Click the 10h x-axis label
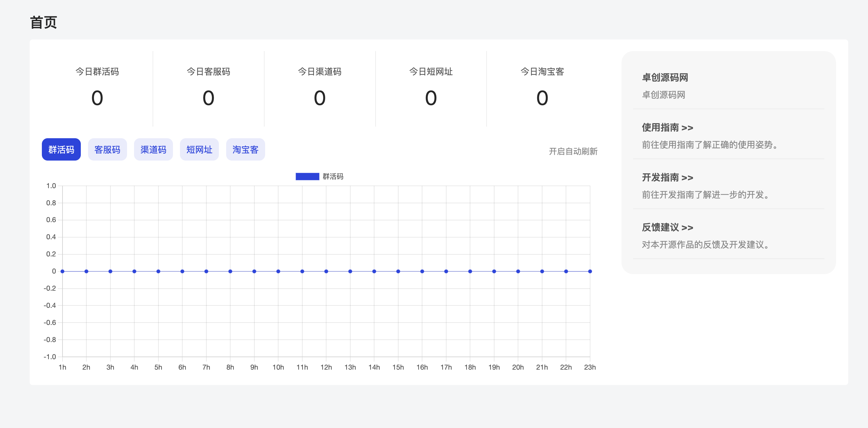The height and width of the screenshot is (428, 868). point(278,367)
